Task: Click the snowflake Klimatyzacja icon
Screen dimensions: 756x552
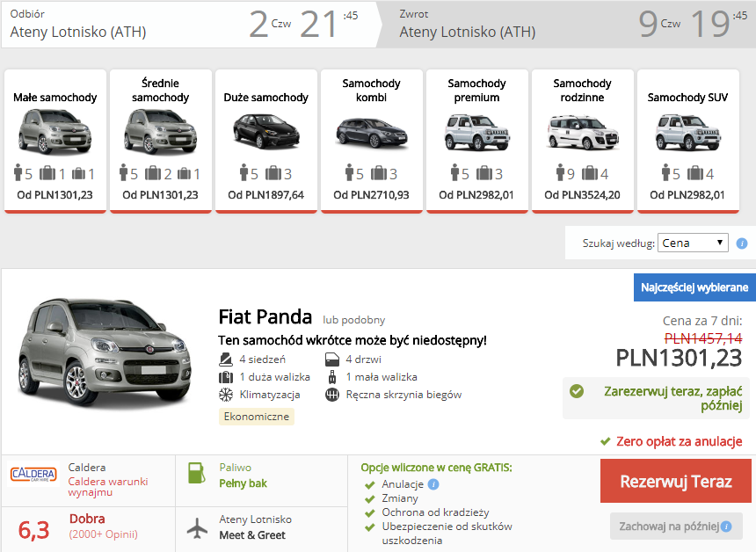Action: (x=226, y=395)
